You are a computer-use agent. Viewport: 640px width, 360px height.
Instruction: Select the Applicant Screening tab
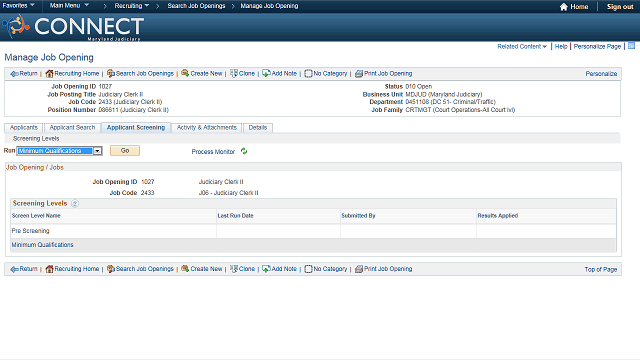pos(136,128)
